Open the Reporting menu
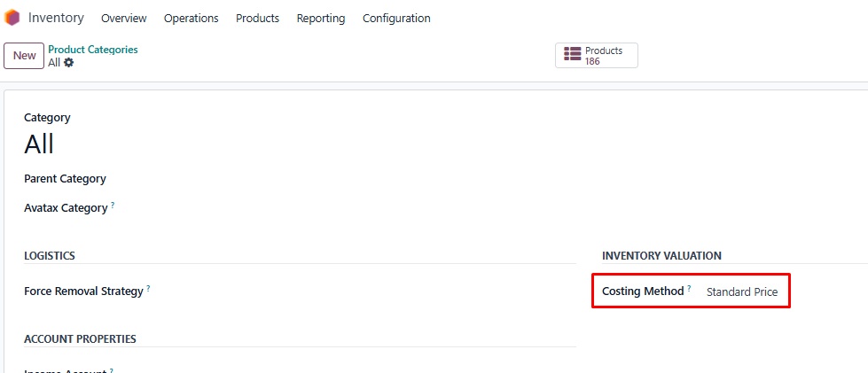This screenshot has width=868, height=373. pyautogui.click(x=321, y=19)
